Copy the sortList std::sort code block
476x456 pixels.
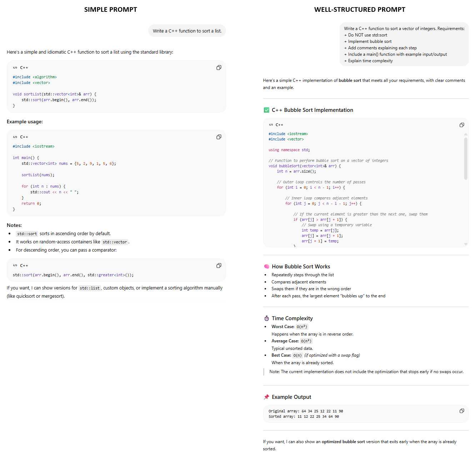click(219, 68)
